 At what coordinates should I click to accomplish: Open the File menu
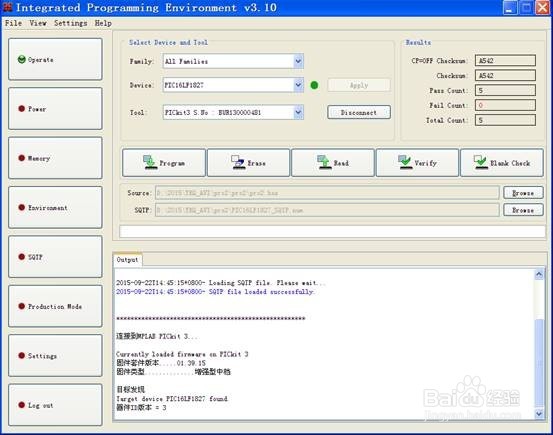(13, 23)
